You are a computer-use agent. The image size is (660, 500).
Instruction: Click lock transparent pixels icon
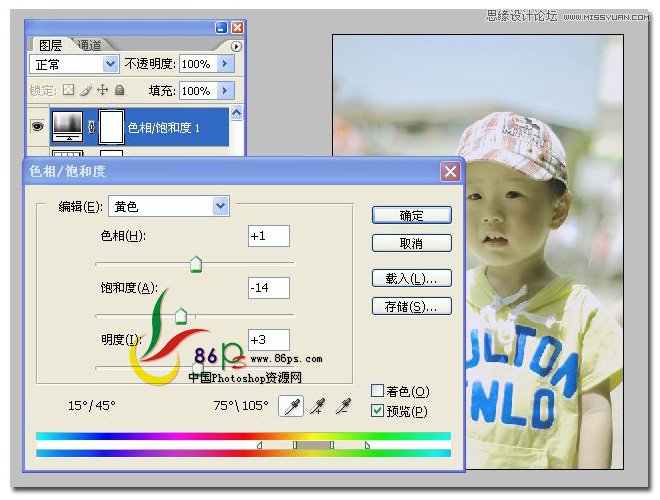coord(68,90)
